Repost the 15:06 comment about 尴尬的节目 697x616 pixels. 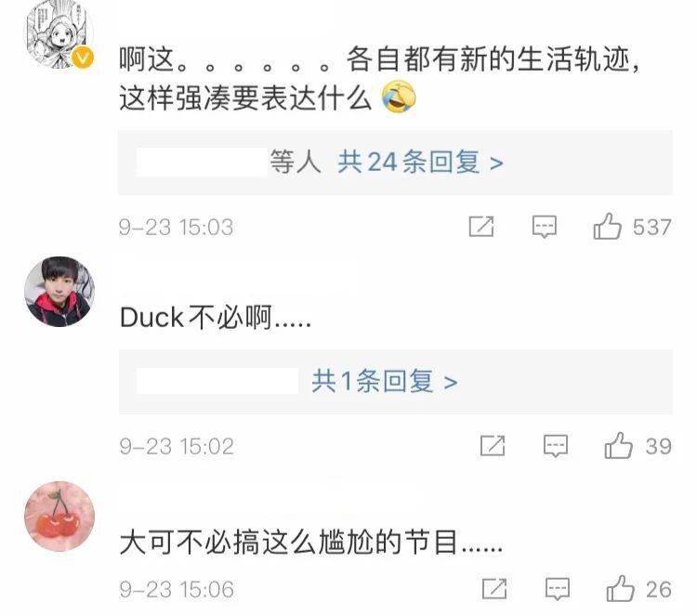pyautogui.click(x=494, y=588)
